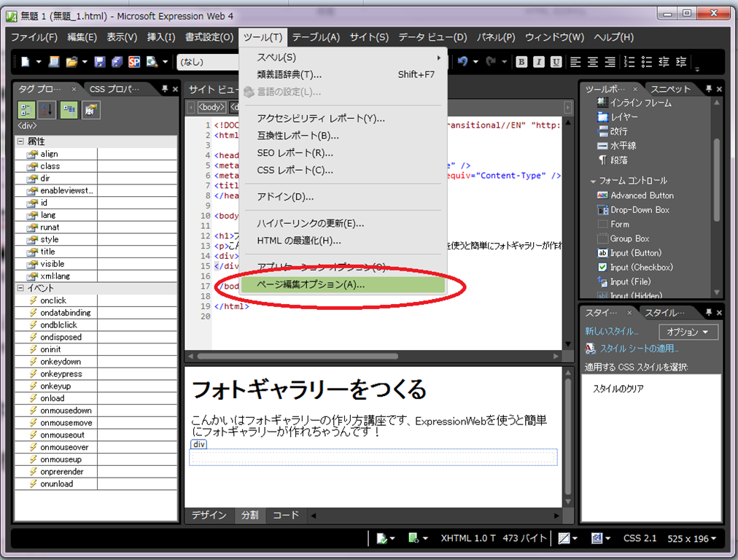Image resolution: width=738 pixels, height=560 pixels.
Task: Choose HTML の最適化(H) menu item
Action: [x=343, y=241]
